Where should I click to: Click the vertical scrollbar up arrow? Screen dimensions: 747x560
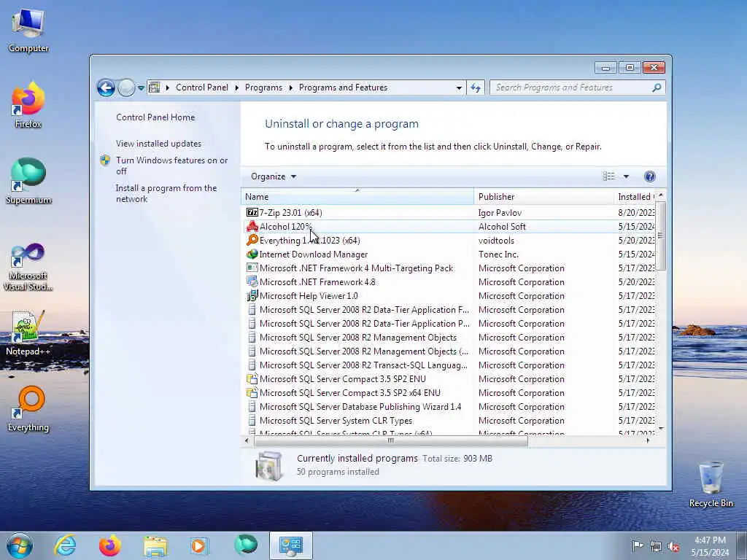click(x=660, y=195)
